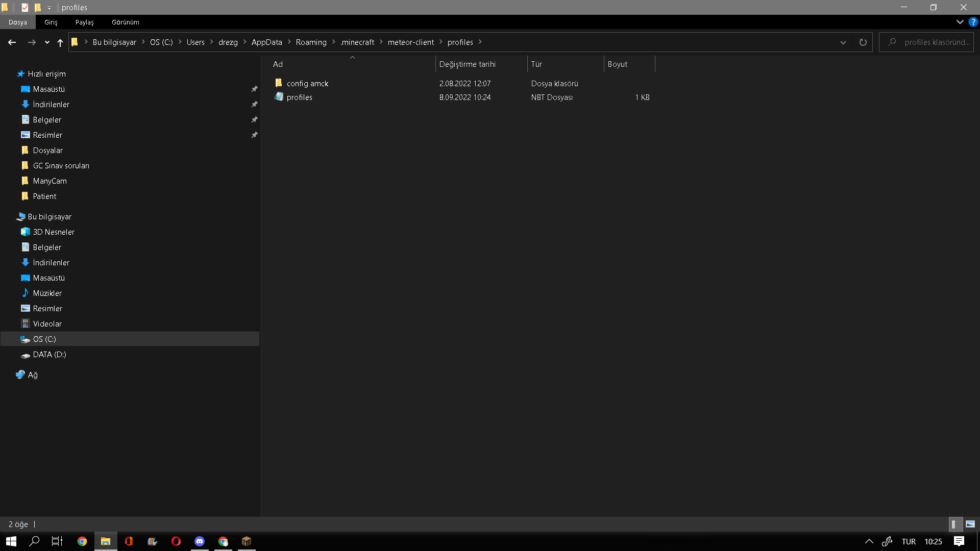980x551 pixels.
Task: Expand the ribbon with the chevron
Action: 960,22
